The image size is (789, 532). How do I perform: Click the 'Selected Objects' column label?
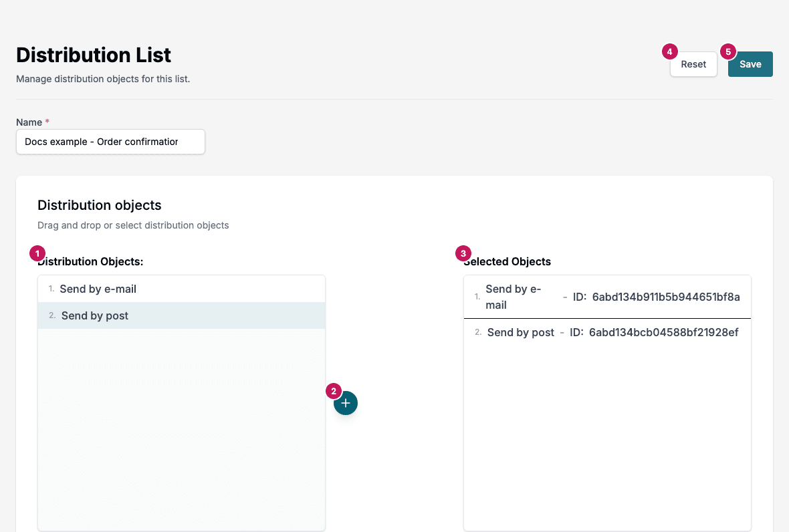(x=508, y=261)
